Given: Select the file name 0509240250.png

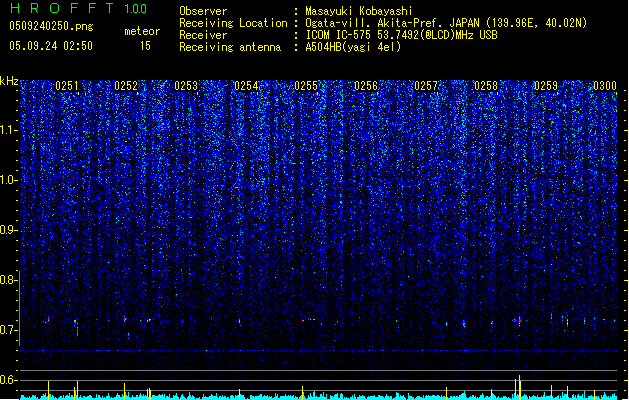Looking at the screenshot, I should [51, 26].
